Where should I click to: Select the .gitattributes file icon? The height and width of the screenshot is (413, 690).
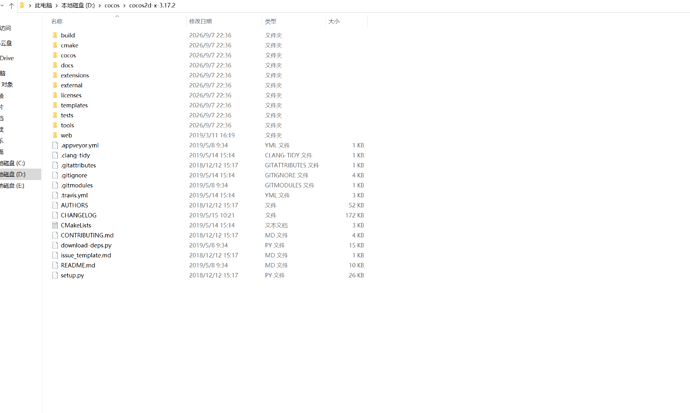(55, 165)
